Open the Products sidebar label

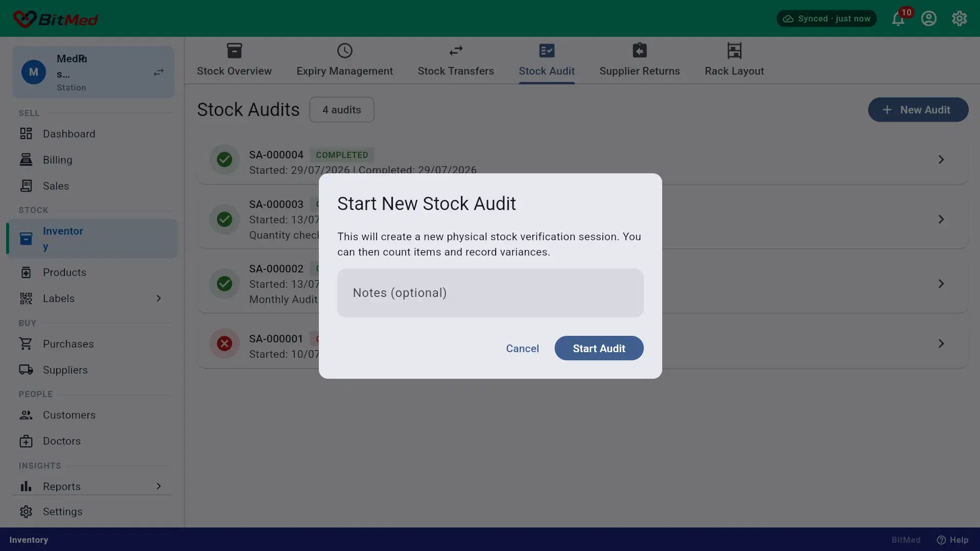[64, 272]
